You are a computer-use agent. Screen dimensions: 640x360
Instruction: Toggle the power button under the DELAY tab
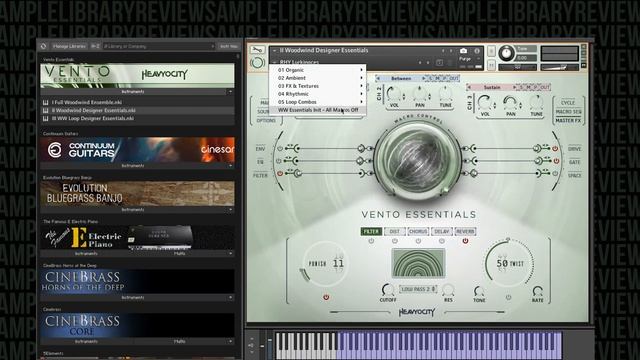442,241
